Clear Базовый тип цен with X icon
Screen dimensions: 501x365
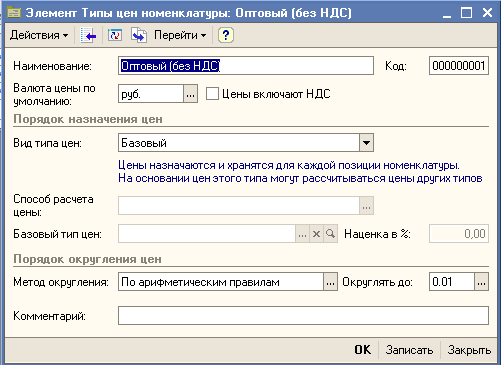coord(316,234)
